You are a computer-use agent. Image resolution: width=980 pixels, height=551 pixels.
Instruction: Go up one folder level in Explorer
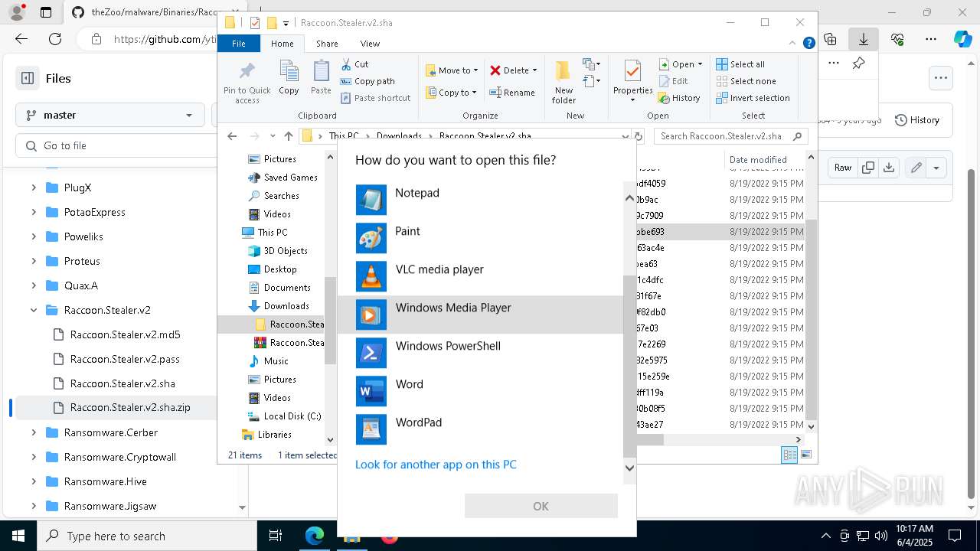point(288,136)
